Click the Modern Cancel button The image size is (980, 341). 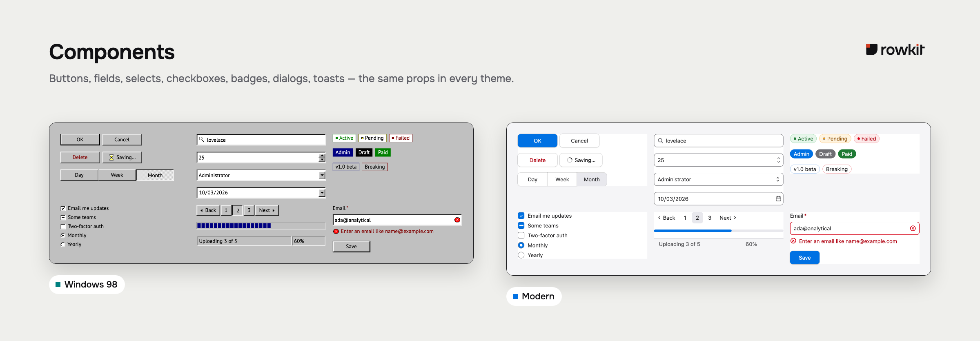(x=579, y=140)
